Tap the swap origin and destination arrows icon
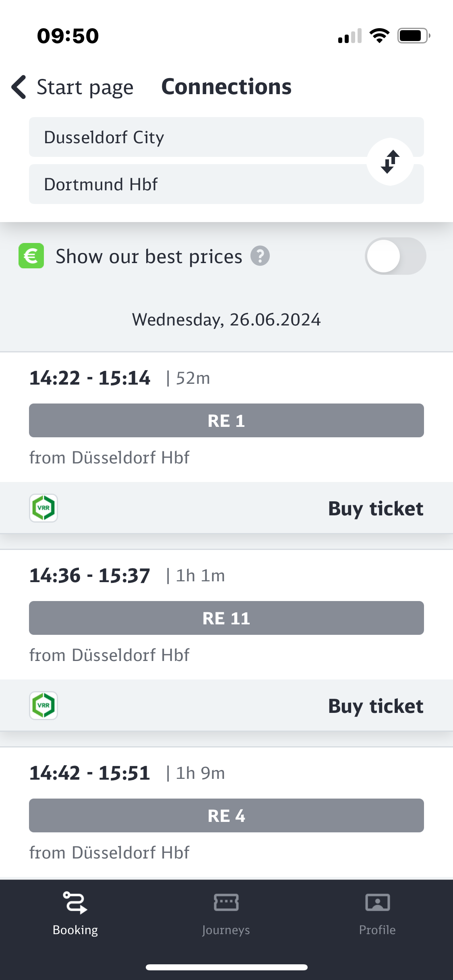Image resolution: width=453 pixels, height=980 pixels. point(390,162)
